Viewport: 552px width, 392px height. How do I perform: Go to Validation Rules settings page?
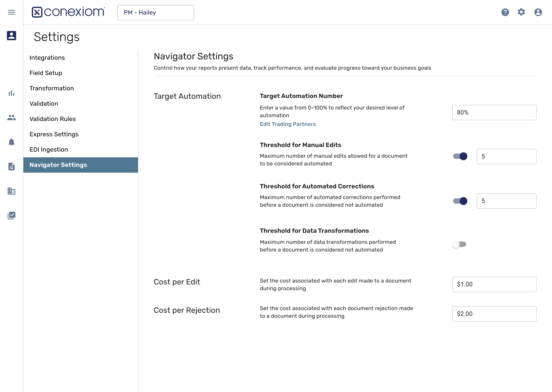(53, 119)
